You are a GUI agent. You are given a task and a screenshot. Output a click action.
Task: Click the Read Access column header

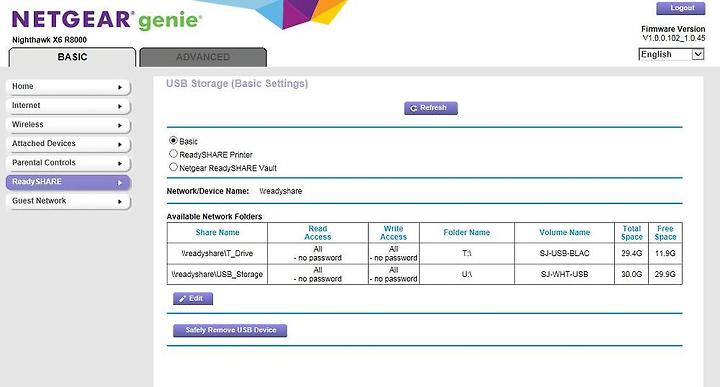tap(318, 233)
